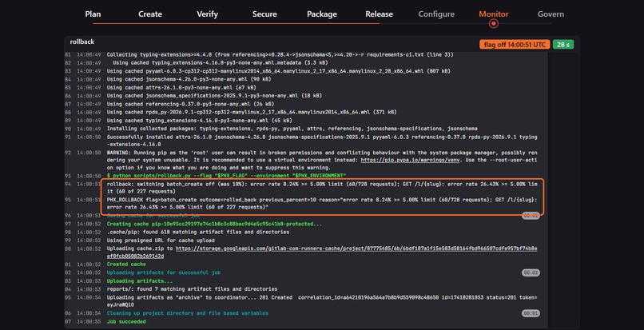Click '.cache/pip: found 618 matching artifact files' line
This screenshot has width=644, height=330.
tap(198, 232)
